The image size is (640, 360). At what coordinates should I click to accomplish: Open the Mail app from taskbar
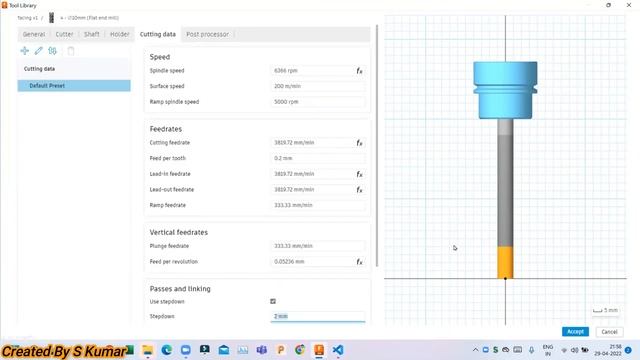tap(224, 350)
